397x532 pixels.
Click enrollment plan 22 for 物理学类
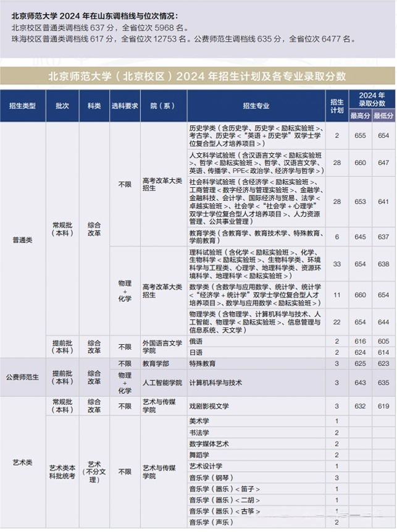[x=337, y=322]
